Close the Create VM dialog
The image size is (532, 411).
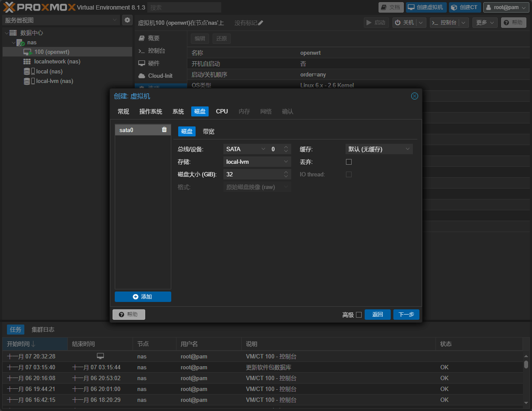(x=414, y=96)
